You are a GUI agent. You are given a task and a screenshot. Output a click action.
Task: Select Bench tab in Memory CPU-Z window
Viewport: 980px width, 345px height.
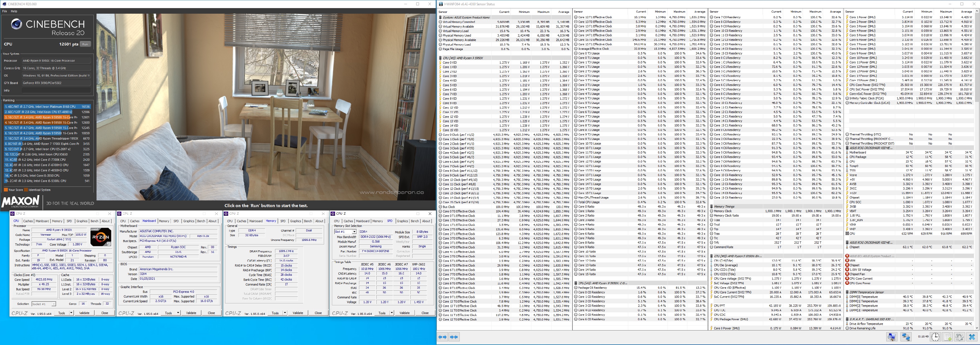[308, 221]
